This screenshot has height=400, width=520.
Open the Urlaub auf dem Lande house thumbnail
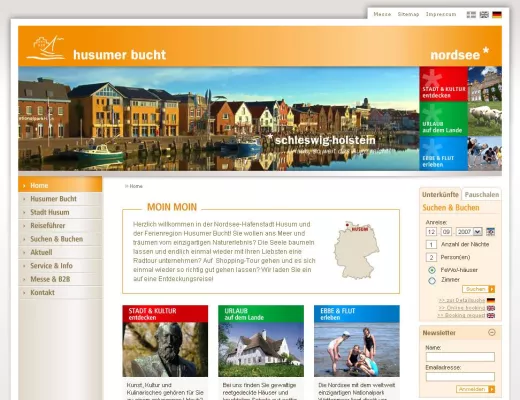coord(261,350)
